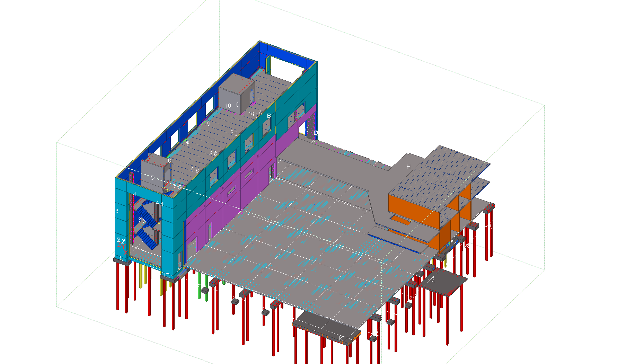Select grid label C beside the purple wall
The height and width of the screenshot is (364, 635).
tap(307, 130)
